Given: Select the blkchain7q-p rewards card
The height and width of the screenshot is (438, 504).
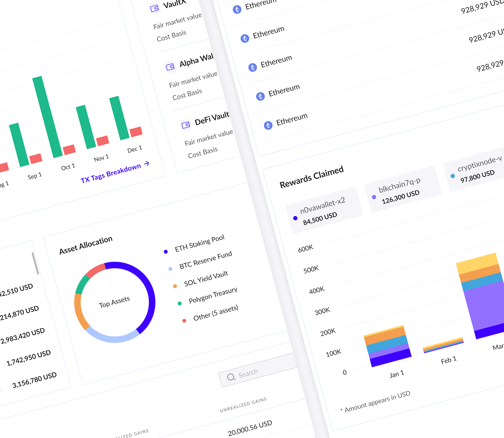Looking at the screenshot, I should pyautogui.click(x=403, y=189).
